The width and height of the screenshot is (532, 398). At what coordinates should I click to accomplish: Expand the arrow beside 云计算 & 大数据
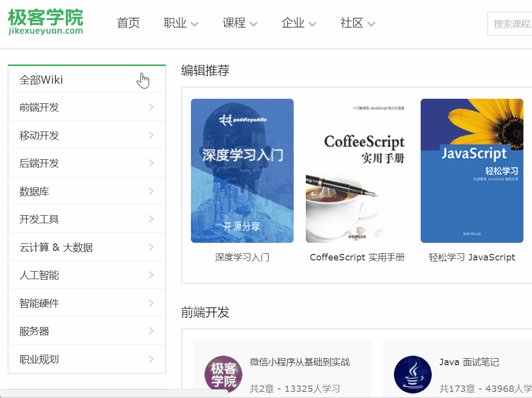(x=151, y=247)
